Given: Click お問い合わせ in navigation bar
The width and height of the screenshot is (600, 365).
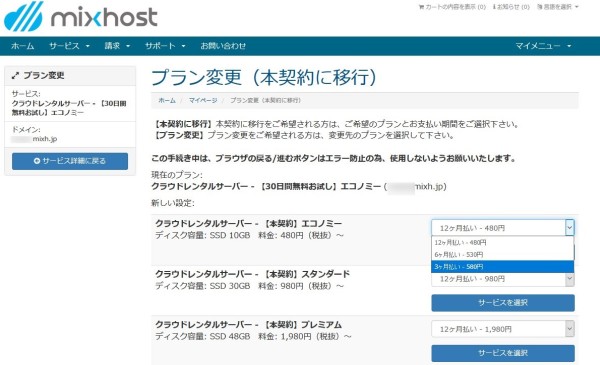Looking at the screenshot, I should tap(223, 46).
